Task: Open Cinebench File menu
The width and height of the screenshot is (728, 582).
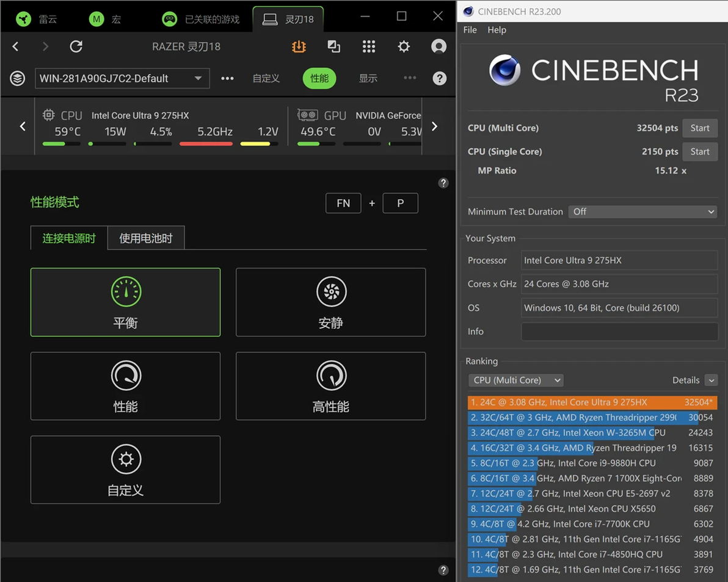Action: tap(470, 30)
